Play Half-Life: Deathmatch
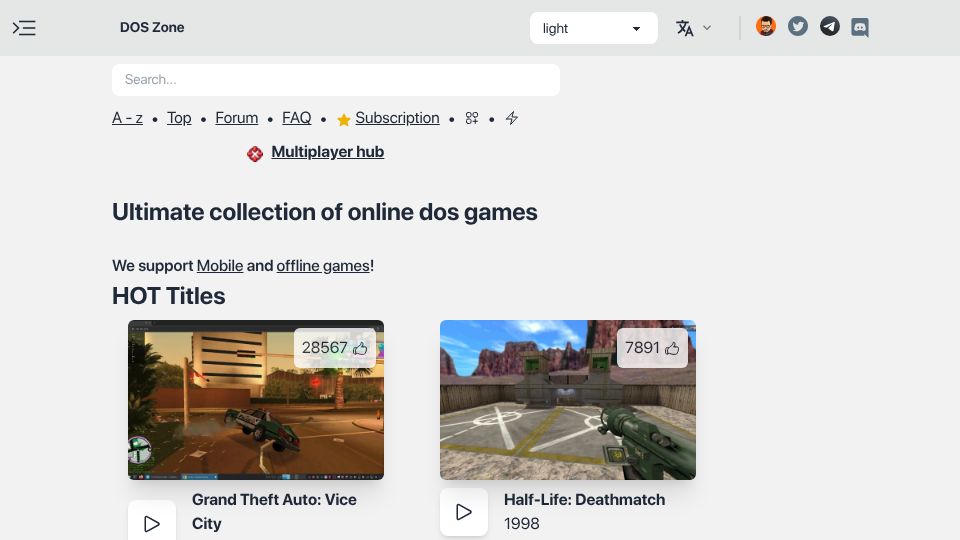 (464, 512)
